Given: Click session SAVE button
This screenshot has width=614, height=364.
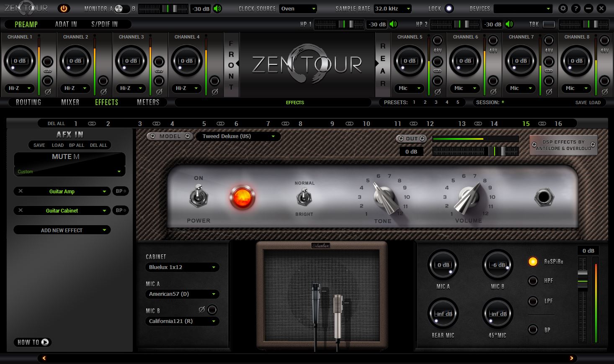Looking at the screenshot, I should (x=581, y=103).
